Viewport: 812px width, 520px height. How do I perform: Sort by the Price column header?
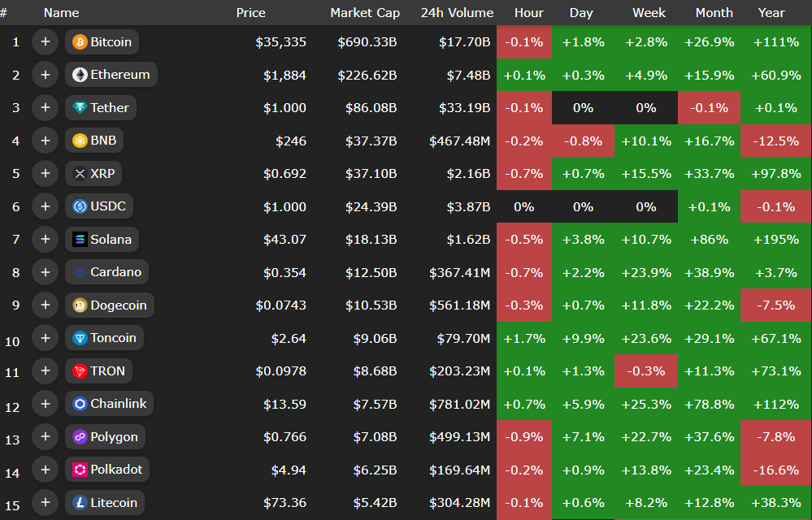pos(250,13)
